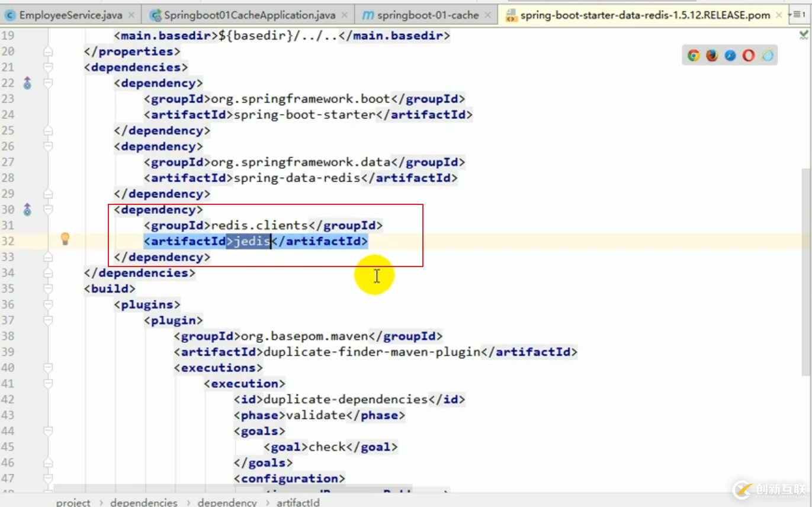The width and height of the screenshot is (812, 507).
Task: Show intention actions via the yellow lightbulb
Action: point(65,239)
